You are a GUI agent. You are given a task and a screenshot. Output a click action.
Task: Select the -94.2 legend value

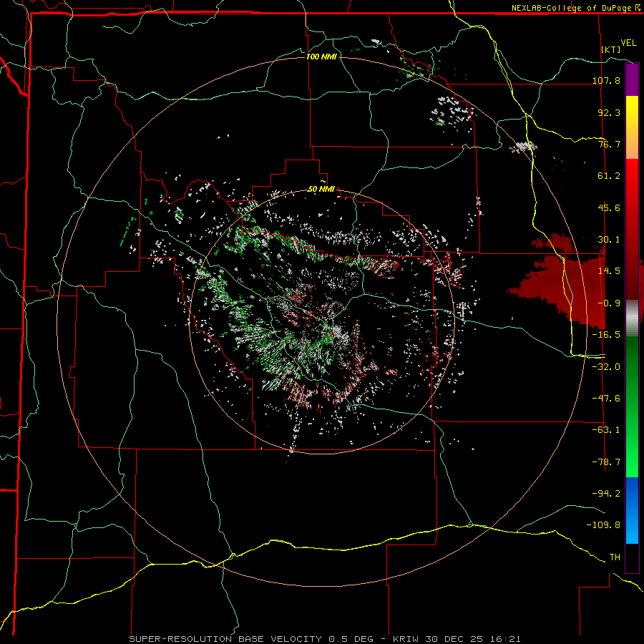coord(606,493)
